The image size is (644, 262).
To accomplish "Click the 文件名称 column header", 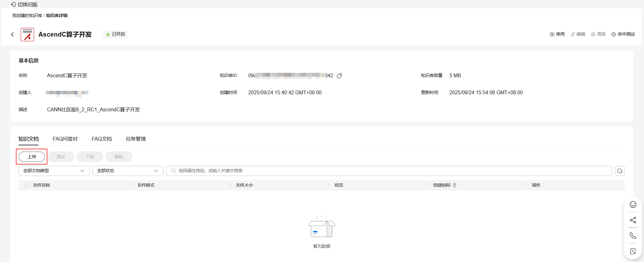I will (x=41, y=185).
